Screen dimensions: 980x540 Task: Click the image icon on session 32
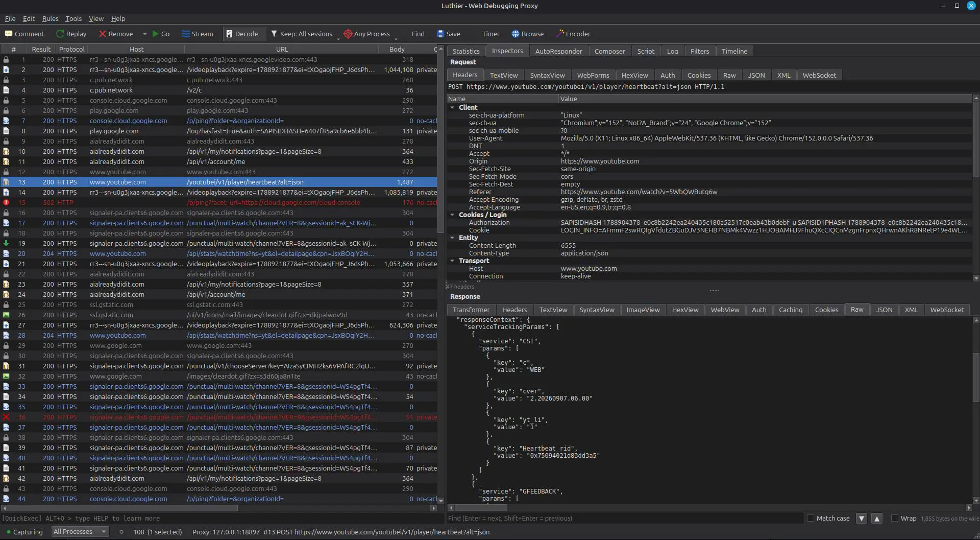[x=6, y=376]
